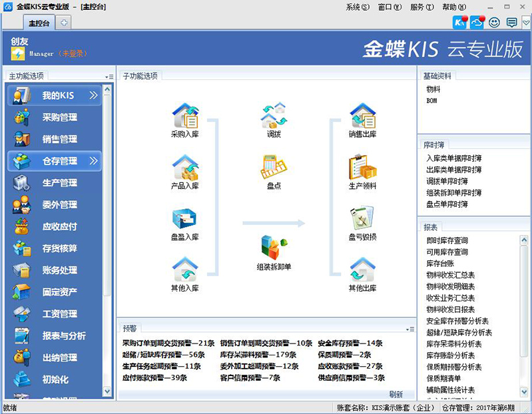The width and height of the screenshot is (532, 414).
Task: Open BOM basic data link
Action: coord(431,101)
